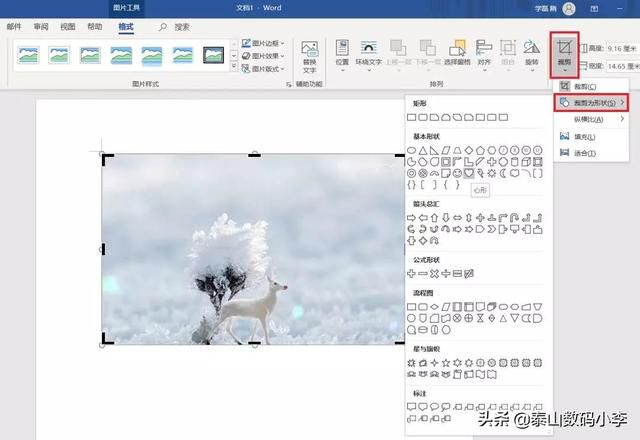Open 裁剪为形状(S) submenu item
This screenshot has height=440, width=640.
[591, 103]
